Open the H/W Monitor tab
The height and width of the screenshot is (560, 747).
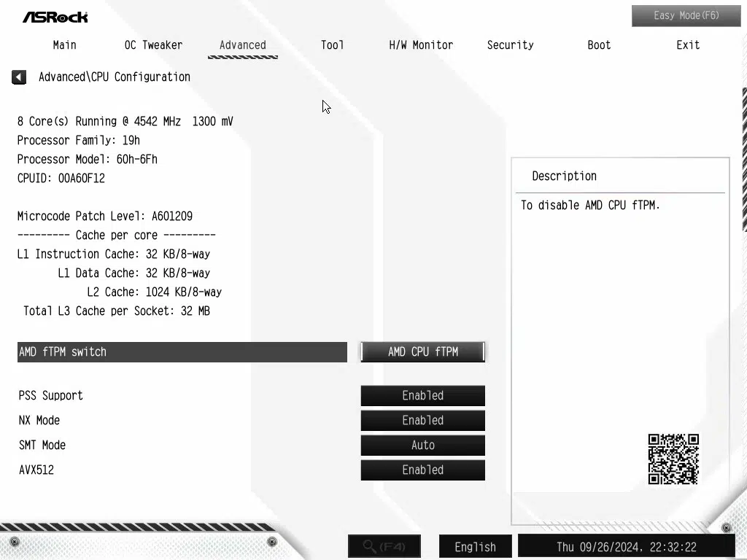pyautogui.click(x=421, y=45)
